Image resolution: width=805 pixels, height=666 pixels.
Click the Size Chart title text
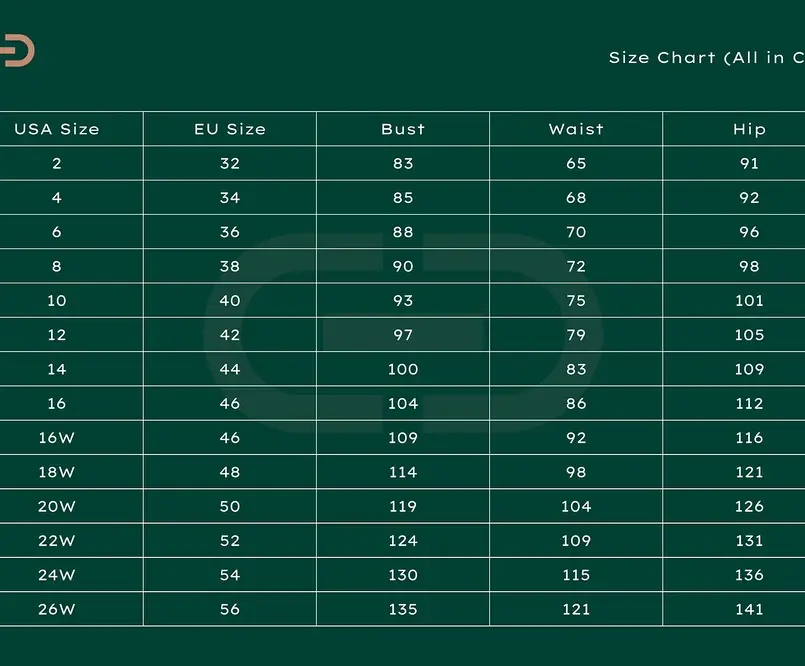pyautogui.click(x=706, y=58)
